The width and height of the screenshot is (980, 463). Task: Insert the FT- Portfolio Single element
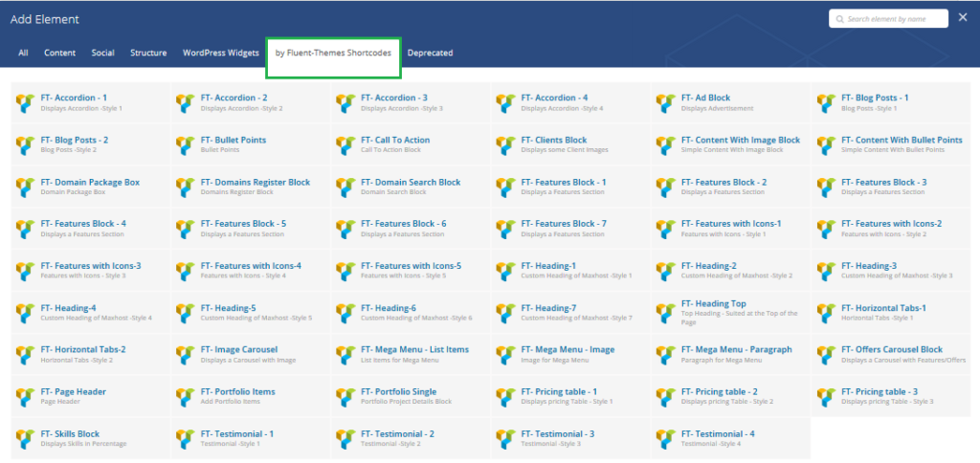pos(398,392)
